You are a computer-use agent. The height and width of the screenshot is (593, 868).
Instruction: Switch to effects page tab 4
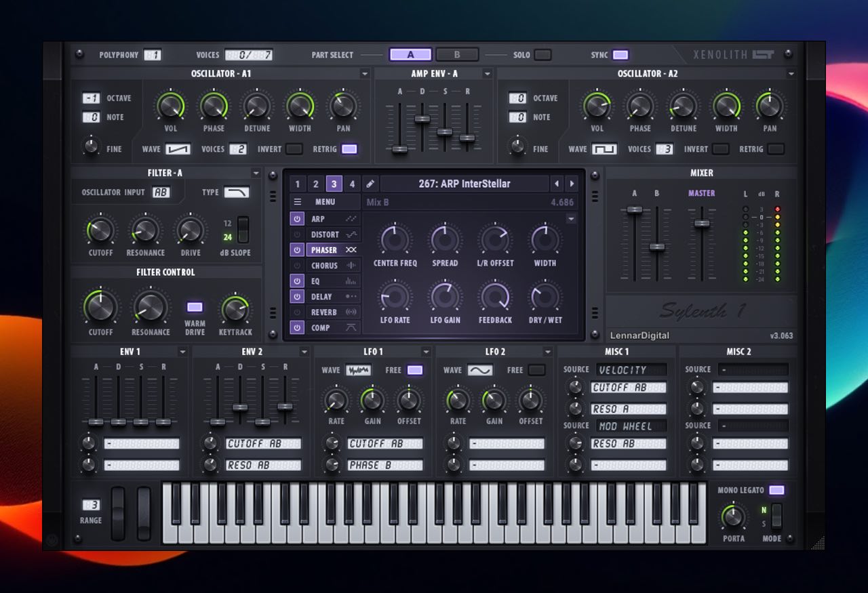tap(352, 184)
